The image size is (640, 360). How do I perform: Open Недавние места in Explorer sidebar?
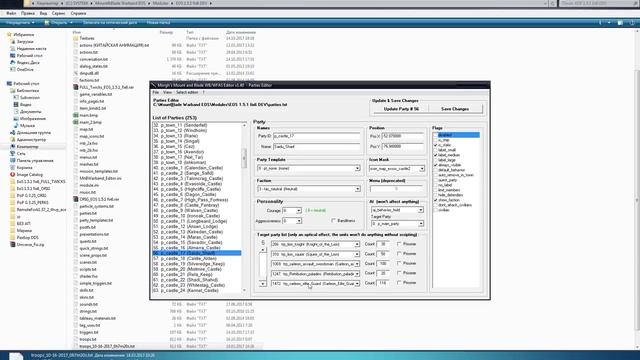(28, 49)
